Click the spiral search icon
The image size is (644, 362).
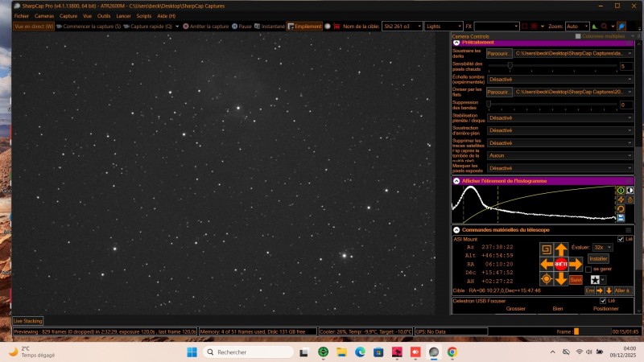point(546,249)
